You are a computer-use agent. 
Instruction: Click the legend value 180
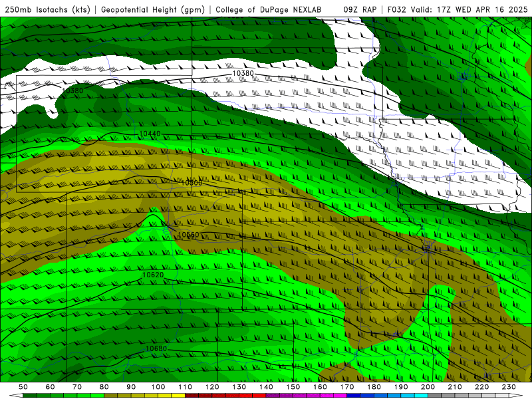(x=374, y=387)
